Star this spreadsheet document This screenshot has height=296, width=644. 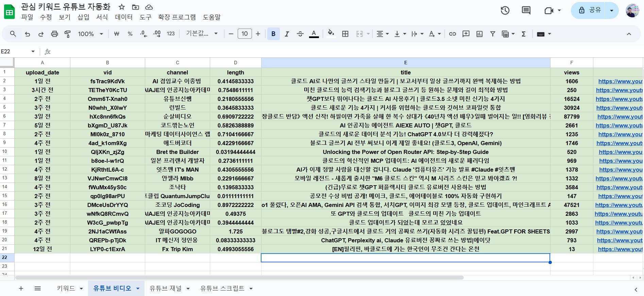[122, 7]
